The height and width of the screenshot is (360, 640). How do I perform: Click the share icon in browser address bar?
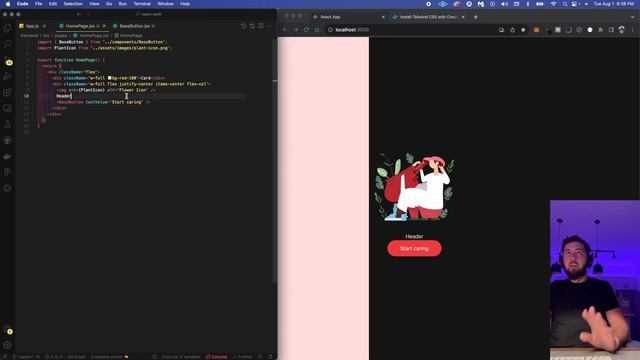tap(512, 30)
